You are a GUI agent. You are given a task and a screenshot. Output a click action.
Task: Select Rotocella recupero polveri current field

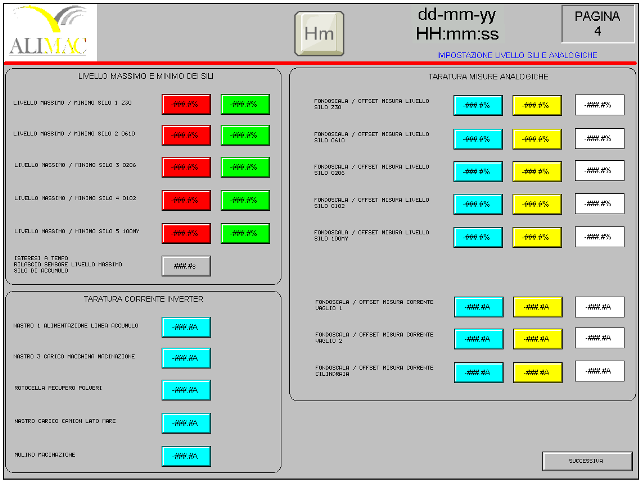click(x=186, y=389)
